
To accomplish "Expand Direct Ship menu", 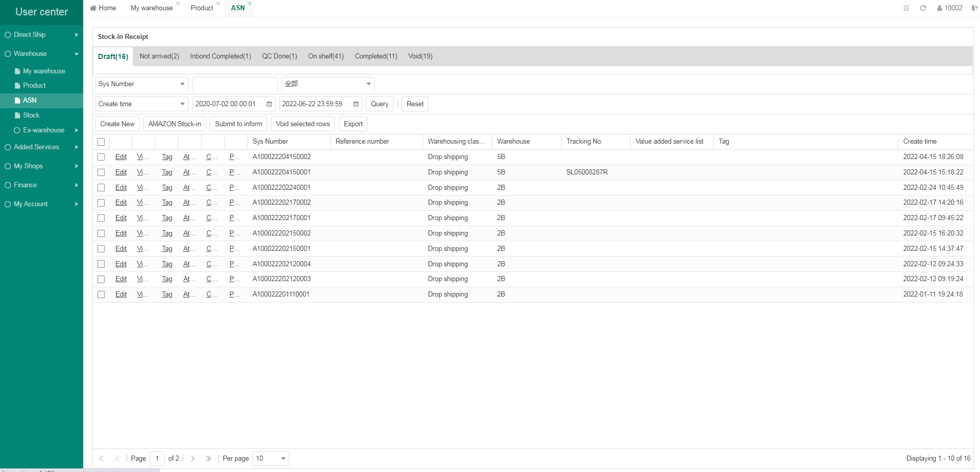I will (42, 35).
